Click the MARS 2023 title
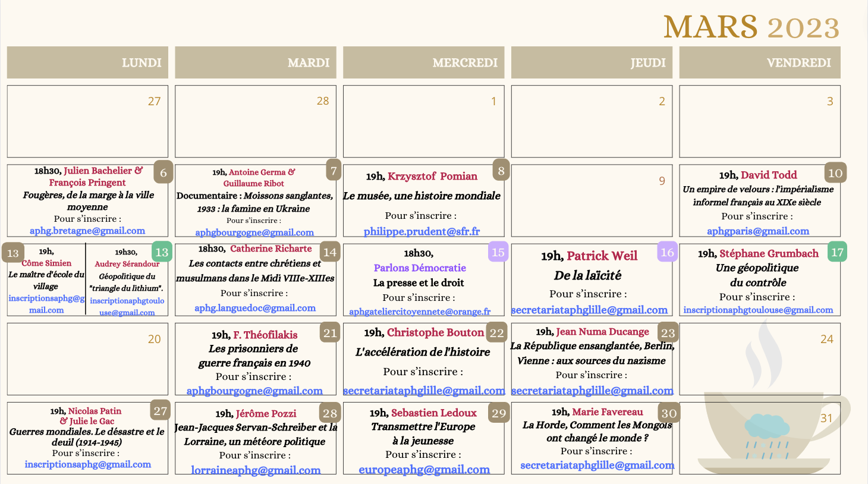Image resolution: width=868 pixels, height=484 pixels. [751, 27]
